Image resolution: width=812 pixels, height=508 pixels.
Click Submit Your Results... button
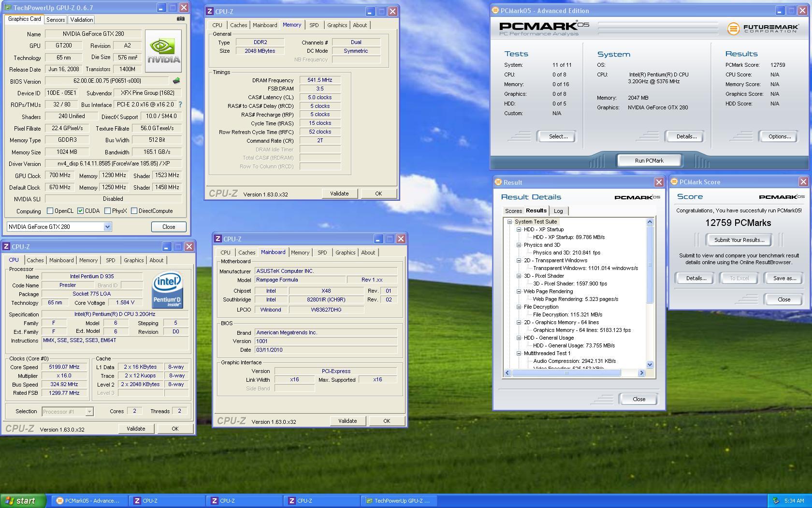coord(739,240)
